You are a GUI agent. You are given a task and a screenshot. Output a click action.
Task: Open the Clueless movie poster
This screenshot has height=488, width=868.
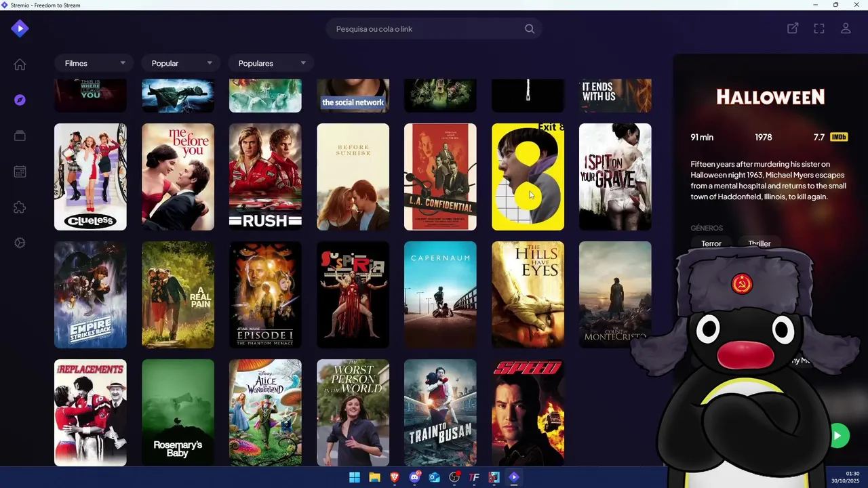90,177
